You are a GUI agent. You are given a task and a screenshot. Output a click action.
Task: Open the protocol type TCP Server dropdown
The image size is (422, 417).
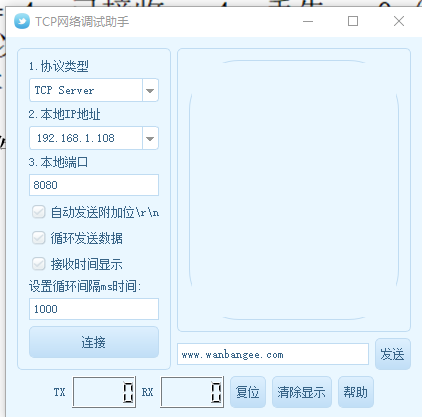pyautogui.click(x=94, y=90)
